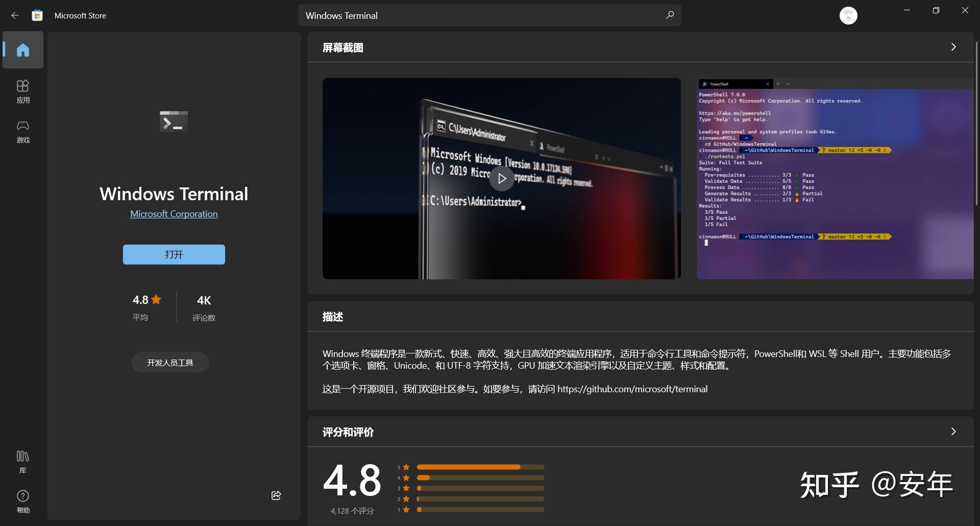Click the share icon below the app info
Viewport: 980px width, 526px height.
point(276,495)
